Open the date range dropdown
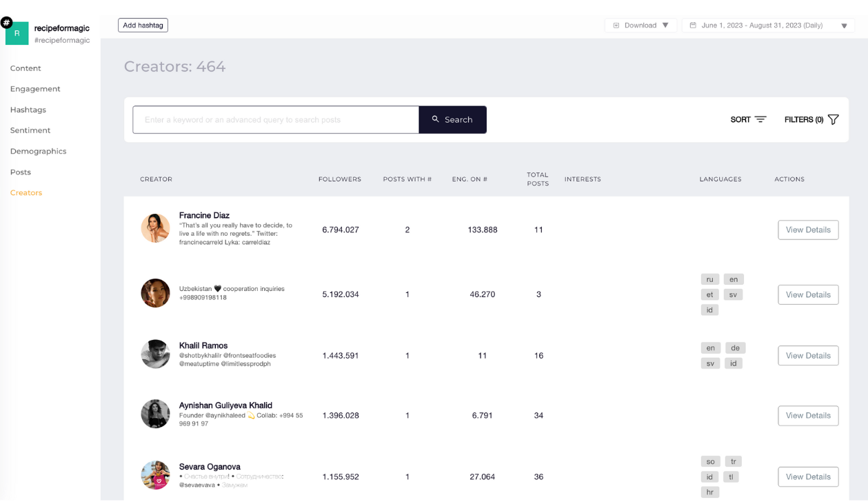The height and width of the screenshot is (502, 868). 768,26
